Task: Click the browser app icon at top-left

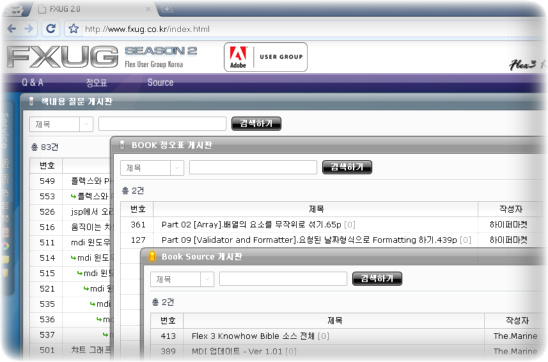Action: coord(15,10)
